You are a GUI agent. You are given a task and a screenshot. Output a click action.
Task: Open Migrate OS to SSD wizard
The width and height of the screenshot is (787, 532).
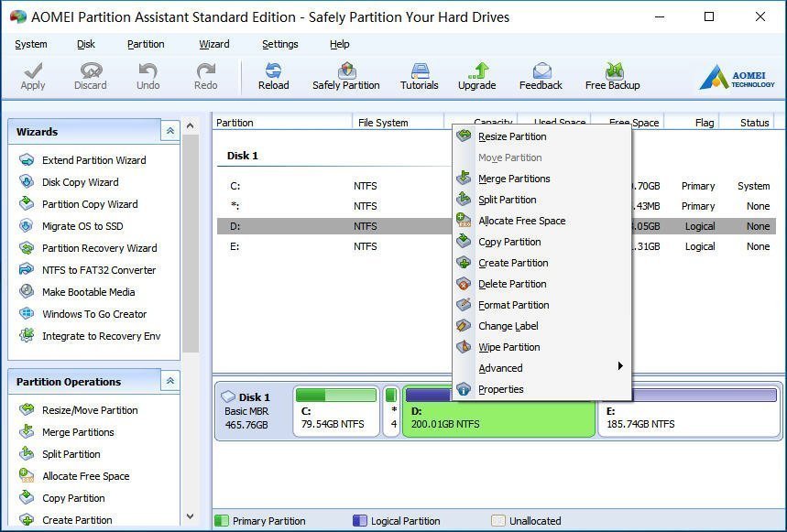(x=71, y=226)
